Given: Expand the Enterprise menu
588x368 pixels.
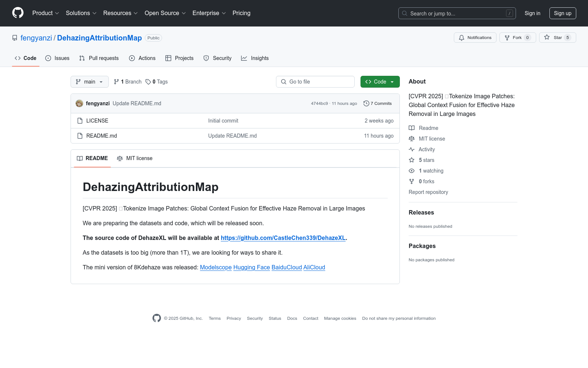Looking at the screenshot, I should tap(209, 13).
